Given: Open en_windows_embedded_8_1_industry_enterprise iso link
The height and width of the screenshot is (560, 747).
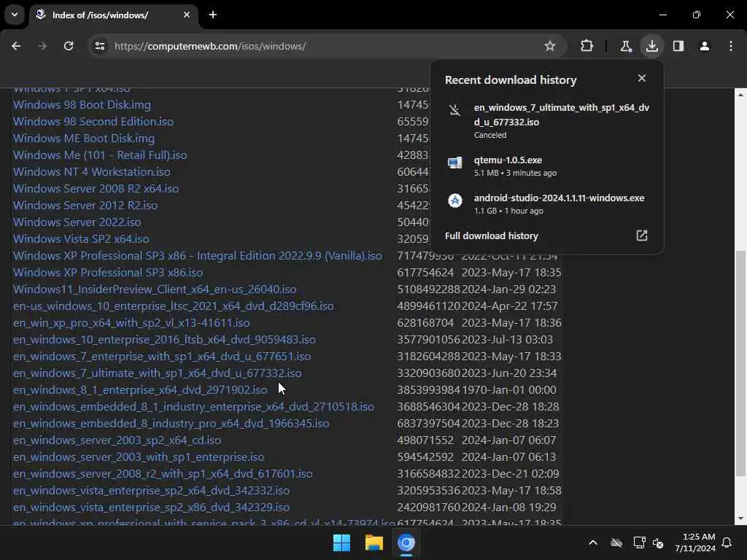Looking at the screenshot, I should pyautogui.click(x=193, y=407).
